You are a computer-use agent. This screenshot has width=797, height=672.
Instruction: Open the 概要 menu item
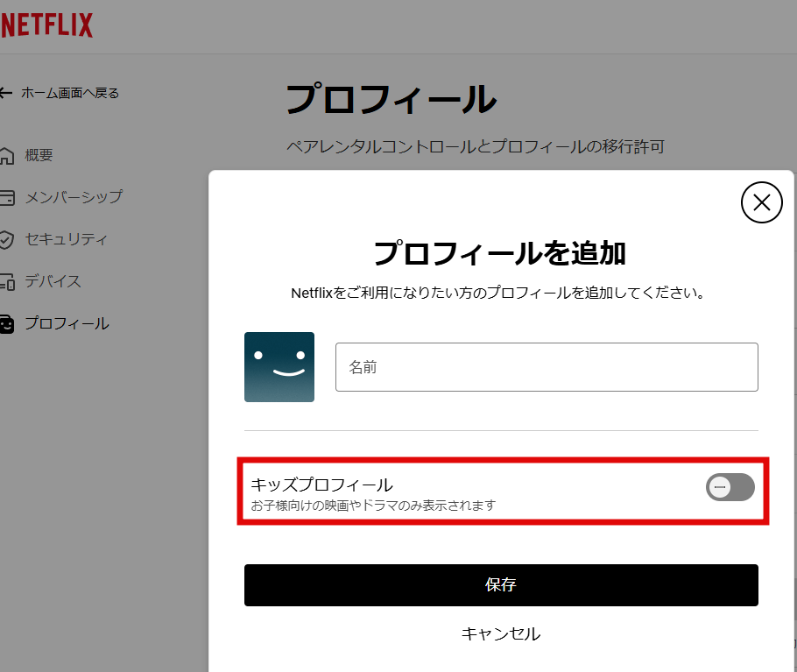pos(39,156)
